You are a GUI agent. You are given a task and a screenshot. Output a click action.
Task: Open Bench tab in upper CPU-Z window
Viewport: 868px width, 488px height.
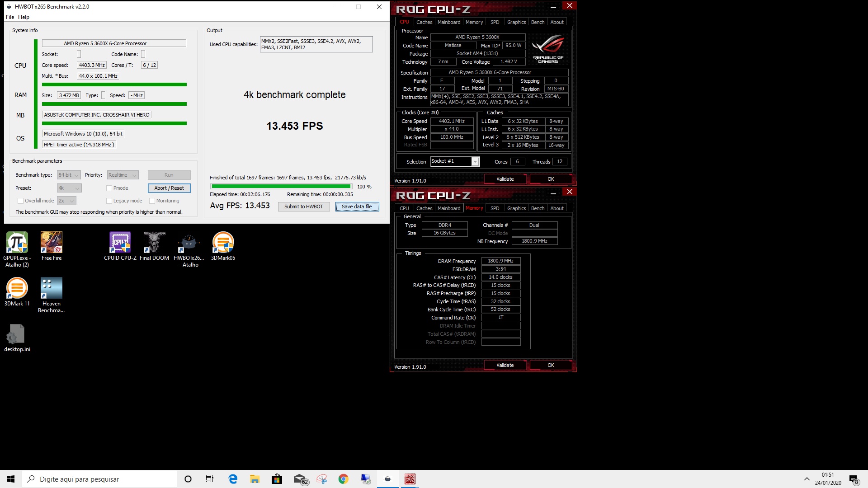coord(538,22)
